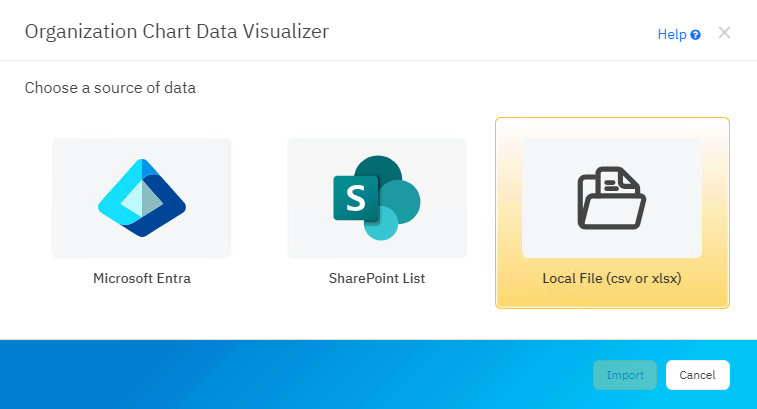Click the Choose a source of data heading
This screenshot has width=757, height=409.
[110, 88]
